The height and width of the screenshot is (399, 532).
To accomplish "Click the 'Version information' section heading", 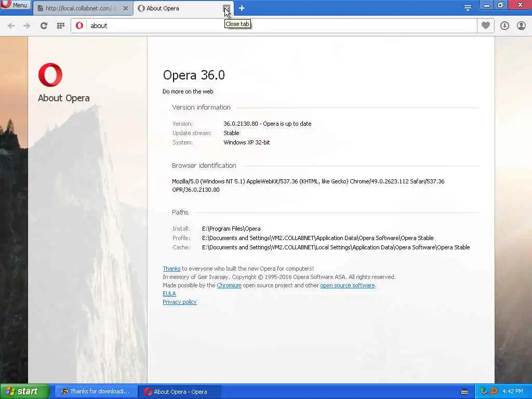I will (x=201, y=107).
